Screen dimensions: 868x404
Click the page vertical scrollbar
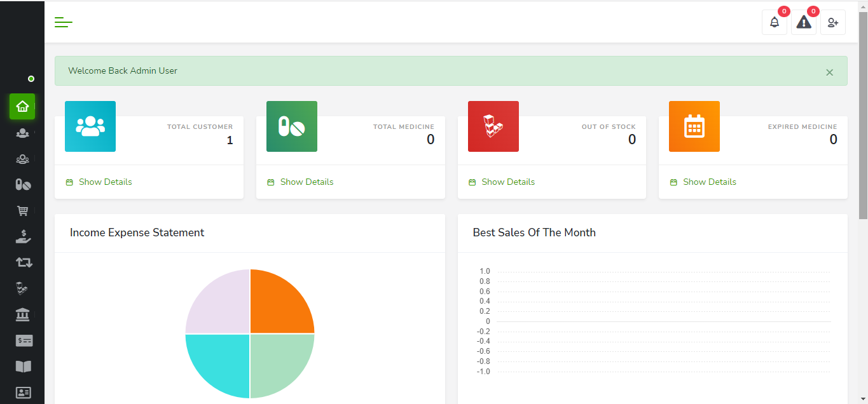tap(863, 114)
